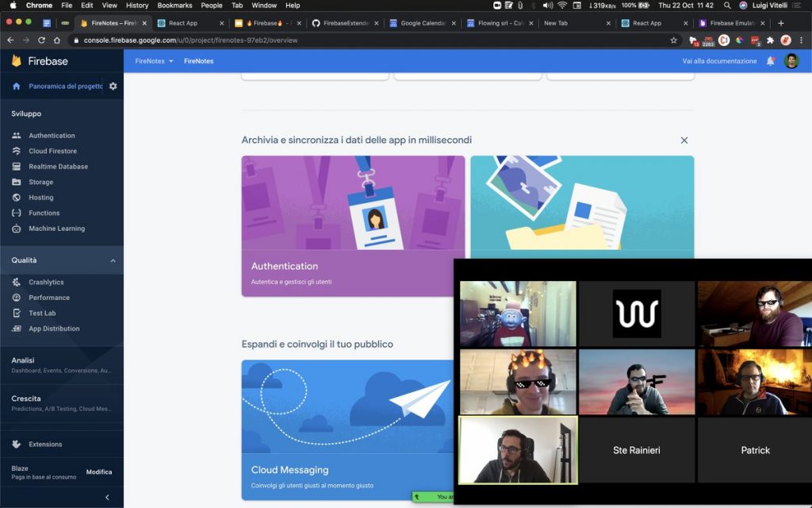Open the People menu in menu bar
This screenshot has width=812, height=508.
point(211,6)
